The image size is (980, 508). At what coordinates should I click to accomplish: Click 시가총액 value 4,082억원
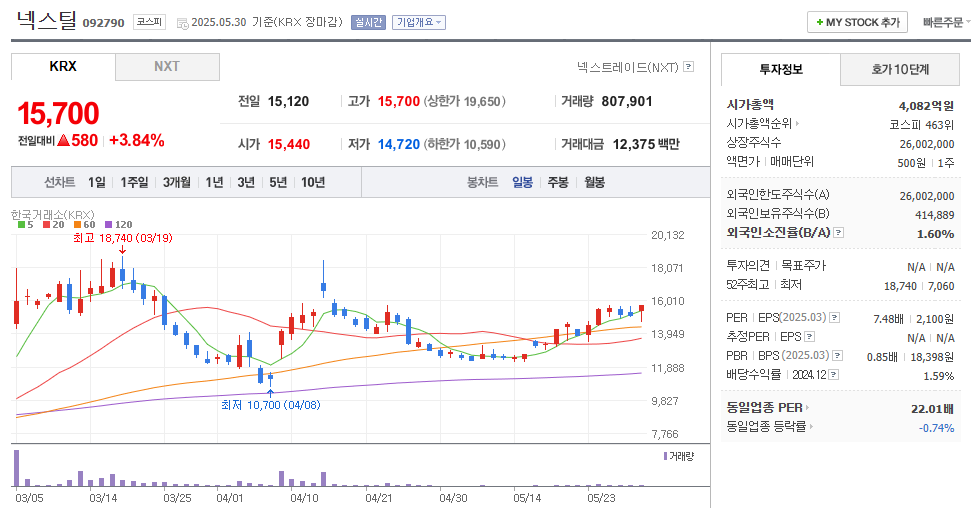(x=926, y=106)
